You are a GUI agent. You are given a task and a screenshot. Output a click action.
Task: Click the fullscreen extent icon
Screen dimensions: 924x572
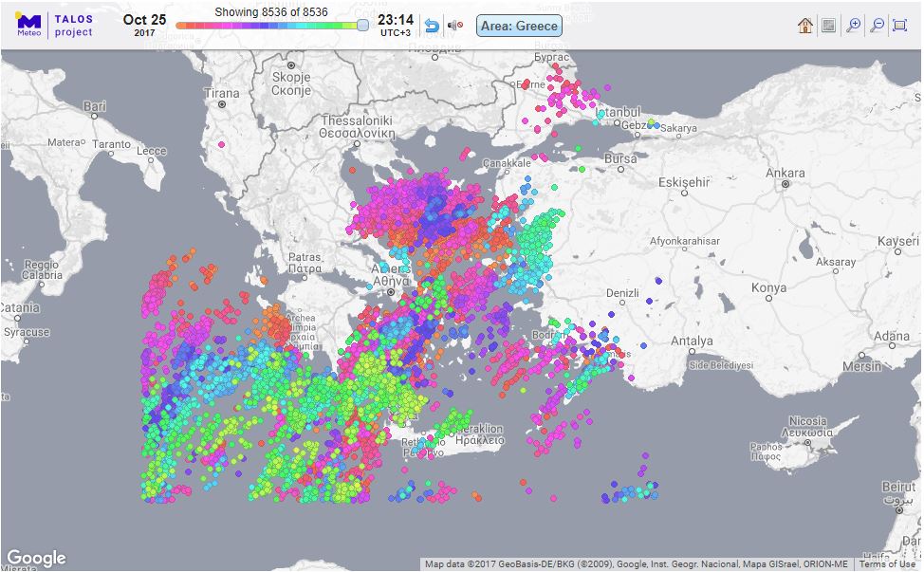(900, 26)
